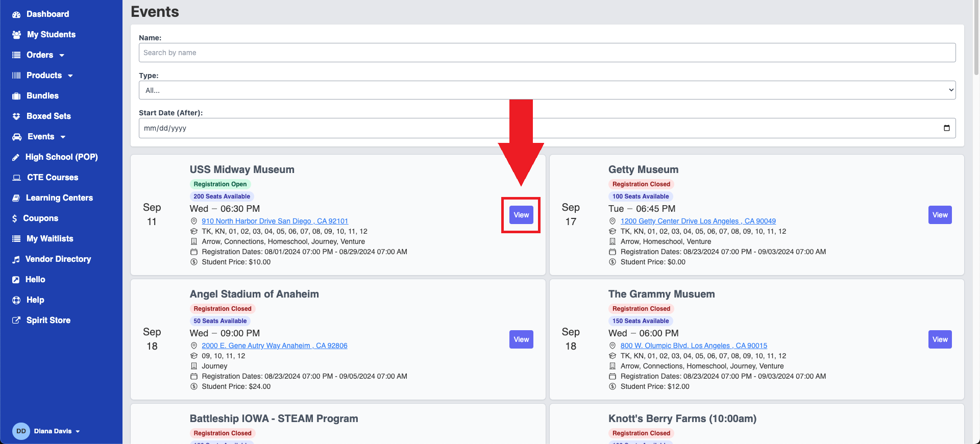Click the Spirit Store external link icon
This screenshot has width=980, height=444.
[x=16, y=320]
